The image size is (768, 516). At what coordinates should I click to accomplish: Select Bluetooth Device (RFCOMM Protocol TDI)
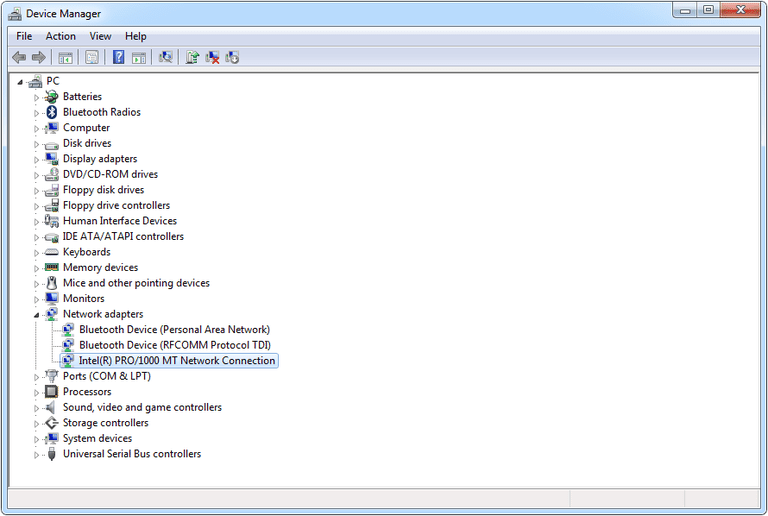pyautogui.click(x=175, y=345)
